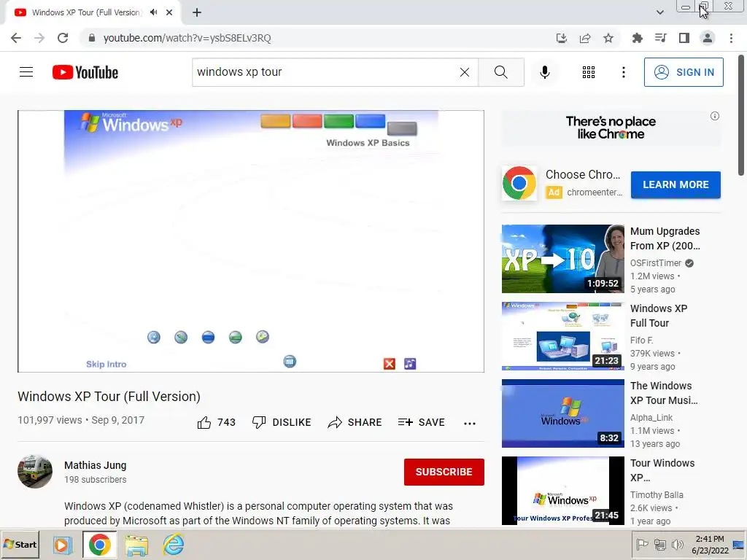Open ad info icon on Chrome banner
Screen dimensions: 747x560
[715, 116]
